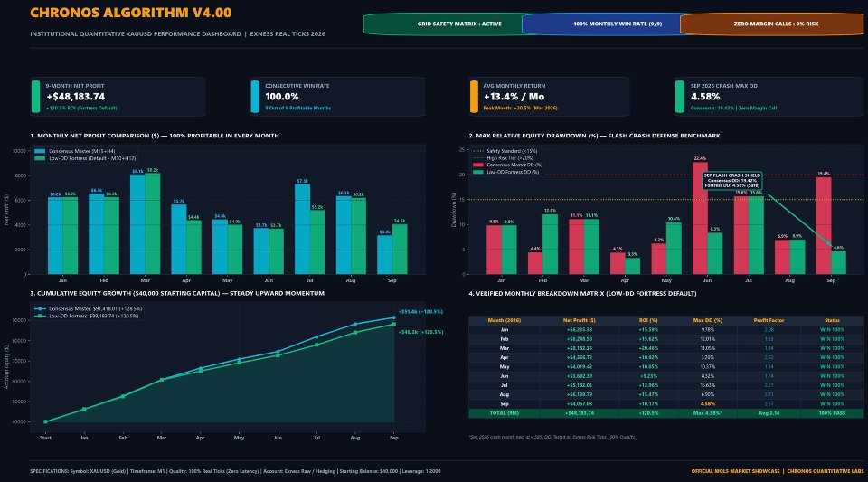Click the Jun ROI cell +9.23%

648,376
